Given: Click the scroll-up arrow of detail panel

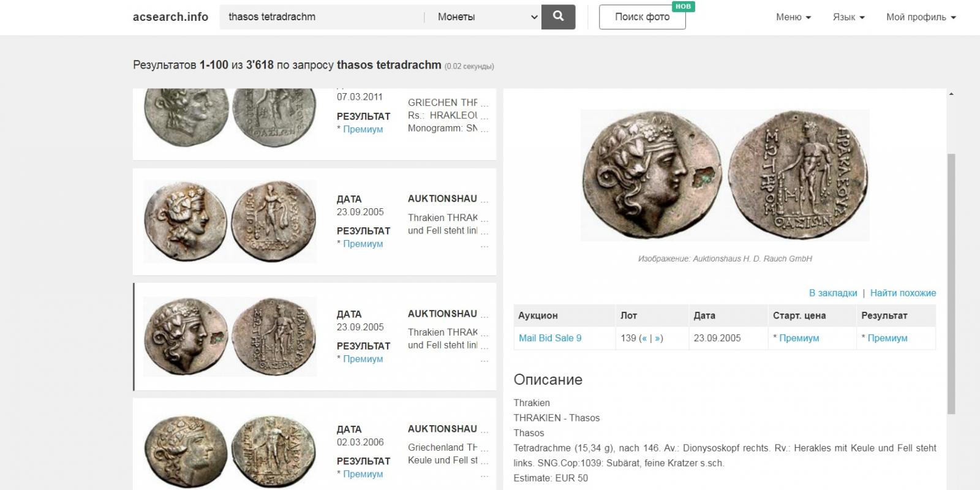Looking at the screenshot, I should click(951, 94).
